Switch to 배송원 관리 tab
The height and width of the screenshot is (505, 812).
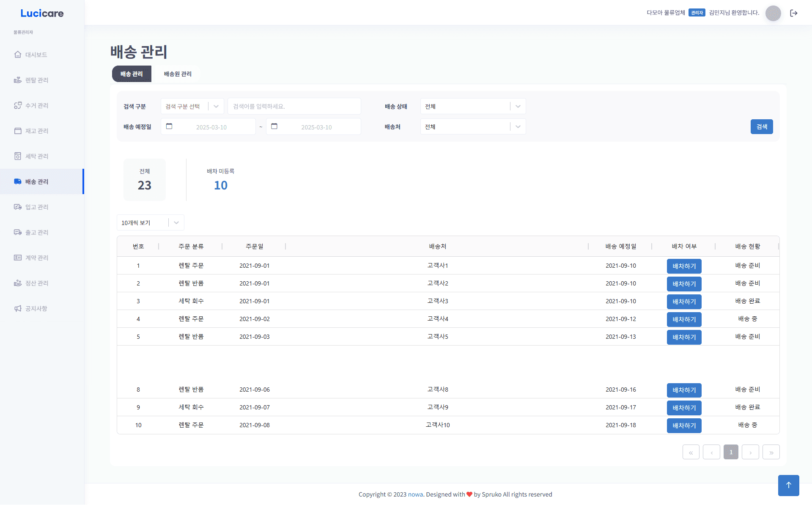tap(178, 74)
